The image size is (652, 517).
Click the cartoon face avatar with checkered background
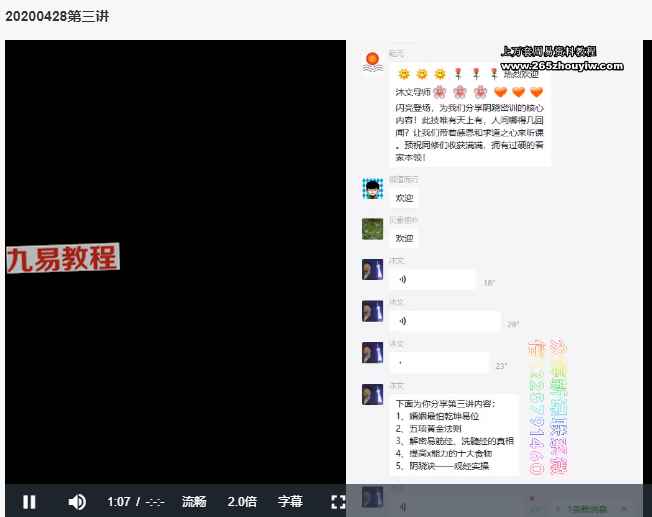click(x=372, y=188)
